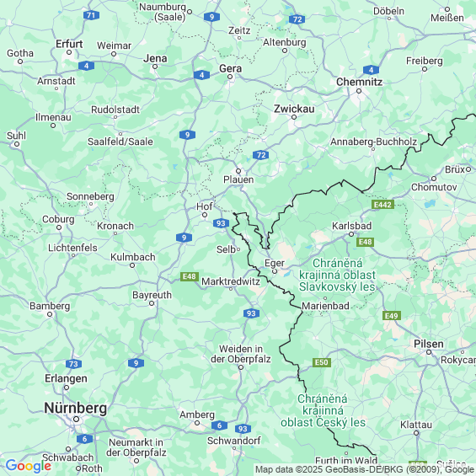This screenshot has height=476, width=476.
Task: Select the Zwickau city label
Action: point(294,109)
